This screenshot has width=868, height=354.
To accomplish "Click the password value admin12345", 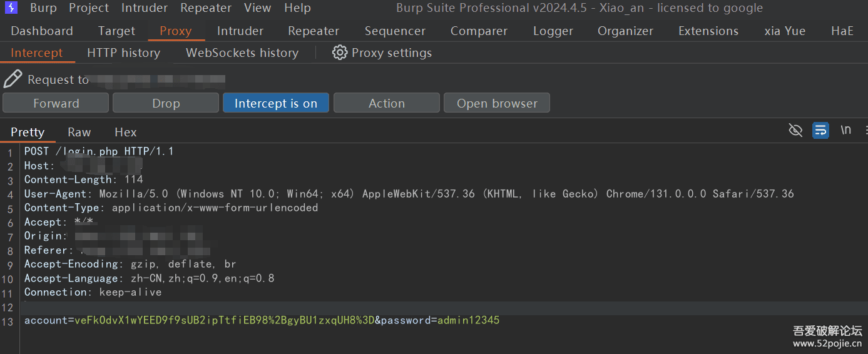I will 468,320.
